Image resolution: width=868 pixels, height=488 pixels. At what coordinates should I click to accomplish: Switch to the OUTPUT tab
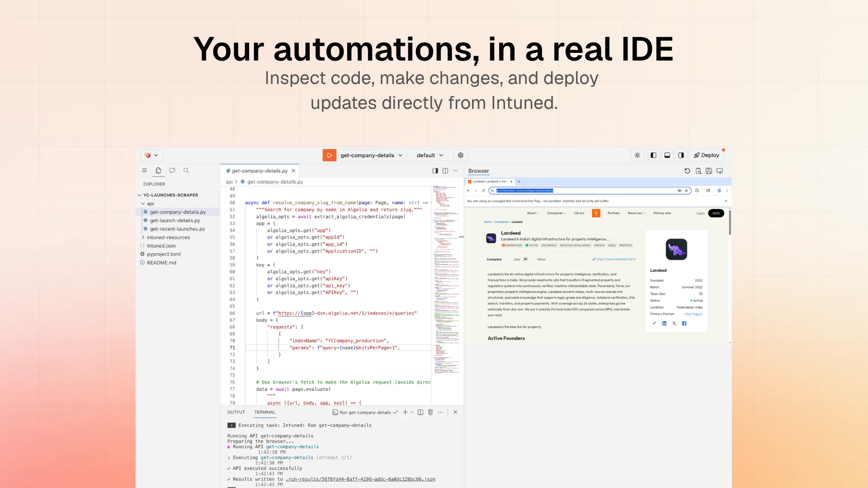click(x=236, y=412)
